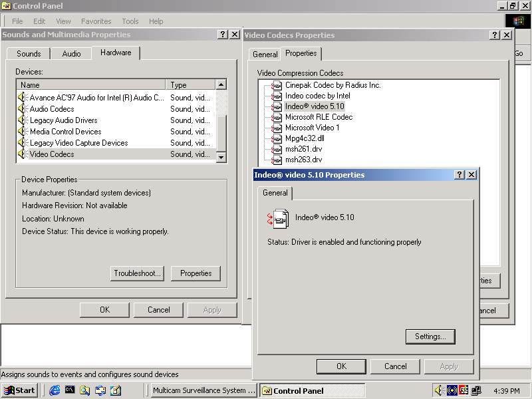The width and height of the screenshot is (532, 399).
Task: Click the speaker icon beside Legacy Video Capture Devices
Action: [x=23, y=142]
